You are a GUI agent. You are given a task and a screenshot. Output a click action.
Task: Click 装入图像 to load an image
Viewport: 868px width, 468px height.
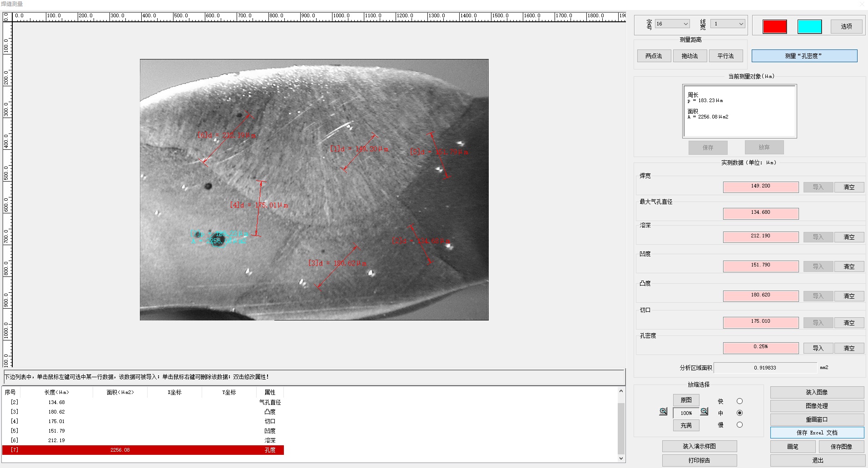coord(817,392)
